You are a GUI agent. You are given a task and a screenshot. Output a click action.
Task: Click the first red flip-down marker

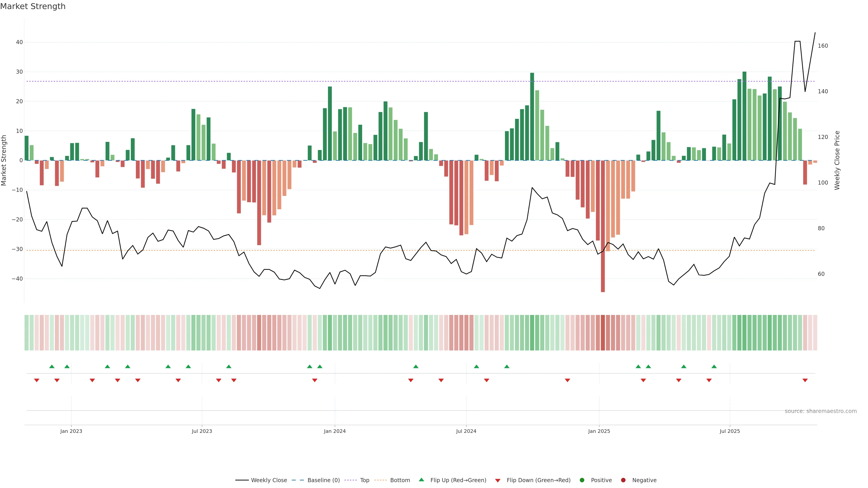pyautogui.click(x=37, y=380)
